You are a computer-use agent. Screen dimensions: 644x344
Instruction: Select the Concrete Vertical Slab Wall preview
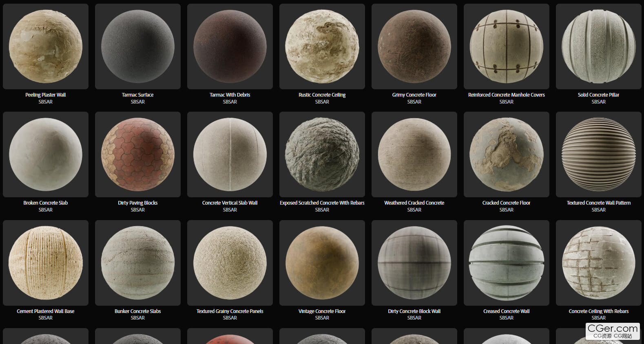point(230,154)
